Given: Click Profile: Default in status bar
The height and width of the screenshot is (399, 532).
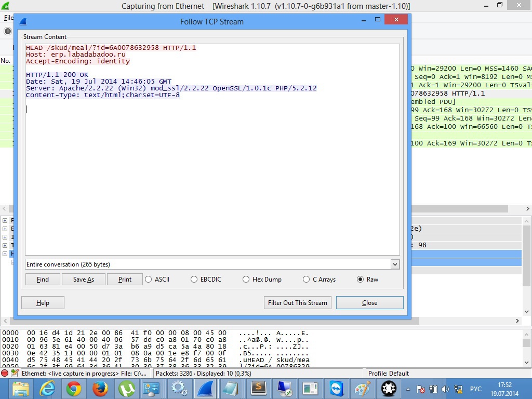Looking at the screenshot, I should (389, 373).
